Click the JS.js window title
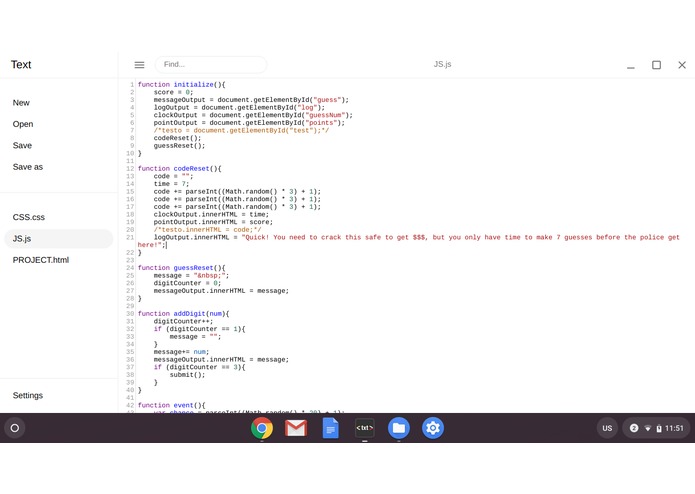 pos(442,64)
